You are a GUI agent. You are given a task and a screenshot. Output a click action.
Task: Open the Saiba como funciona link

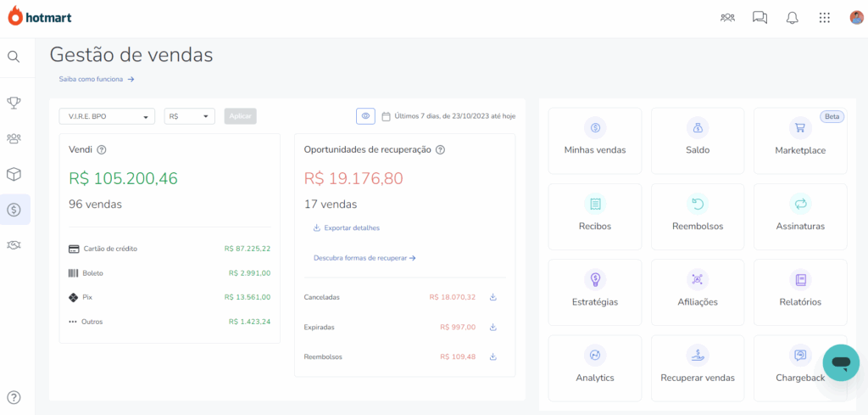[x=97, y=79]
